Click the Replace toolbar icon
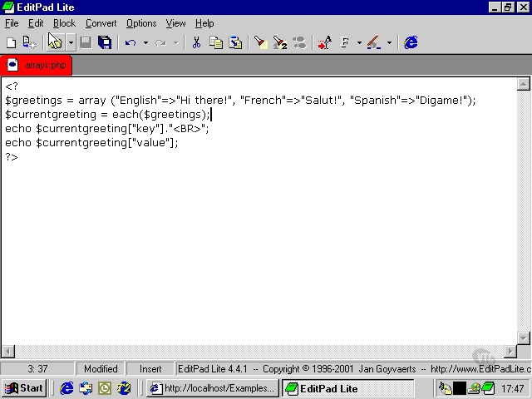The image size is (532, 399). pos(299,42)
